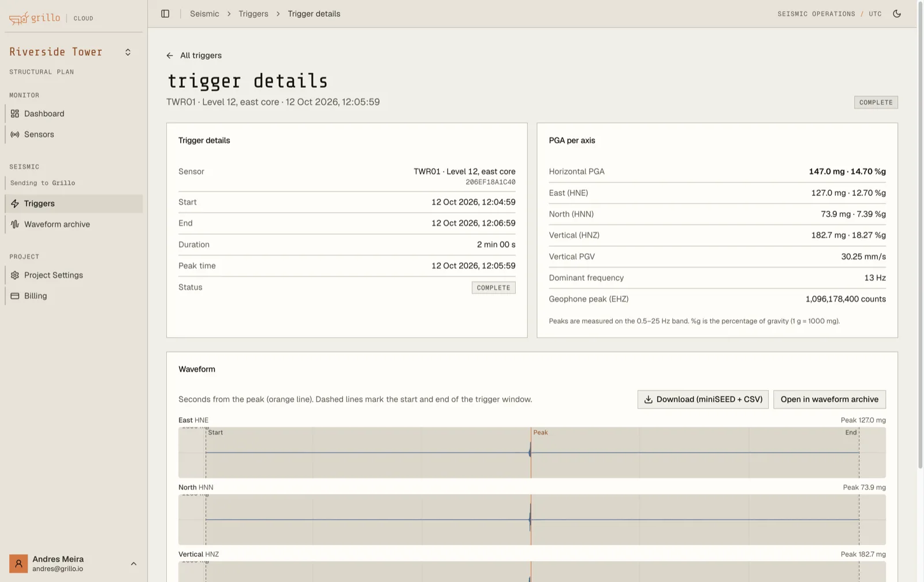The image size is (924, 582).
Task: Open the Dashboard page
Action: click(x=74, y=114)
